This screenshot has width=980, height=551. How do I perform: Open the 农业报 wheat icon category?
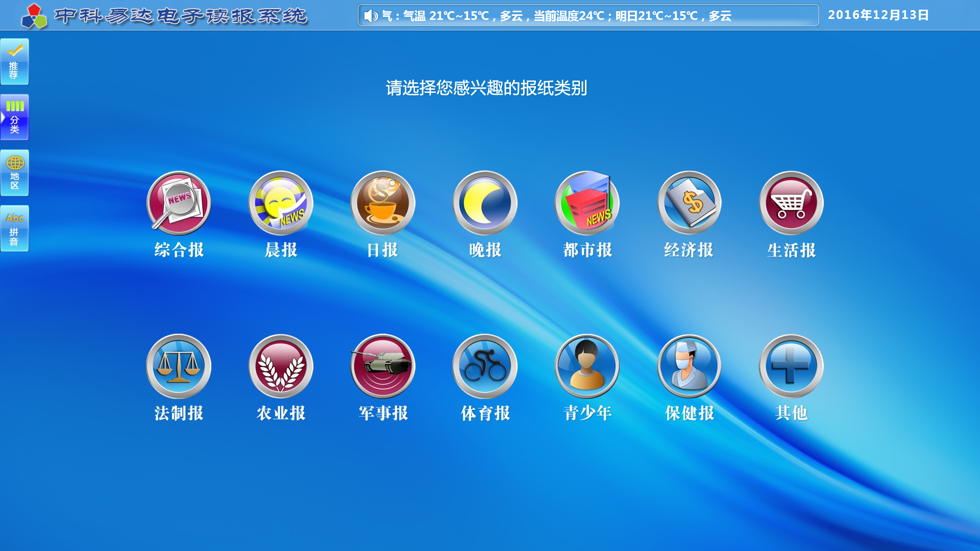coord(281,366)
